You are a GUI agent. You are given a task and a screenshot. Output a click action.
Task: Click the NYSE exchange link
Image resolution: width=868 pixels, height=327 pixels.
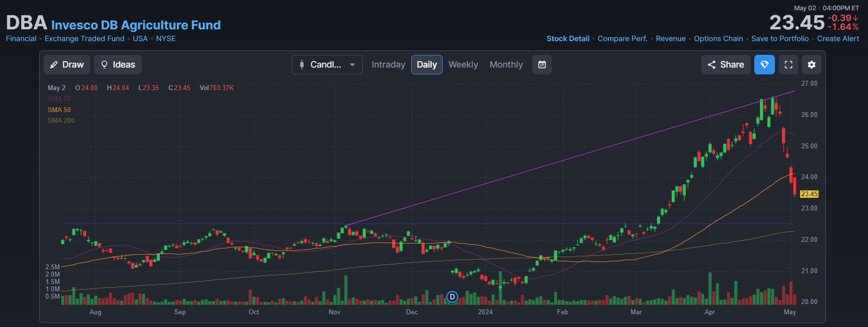coord(166,39)
